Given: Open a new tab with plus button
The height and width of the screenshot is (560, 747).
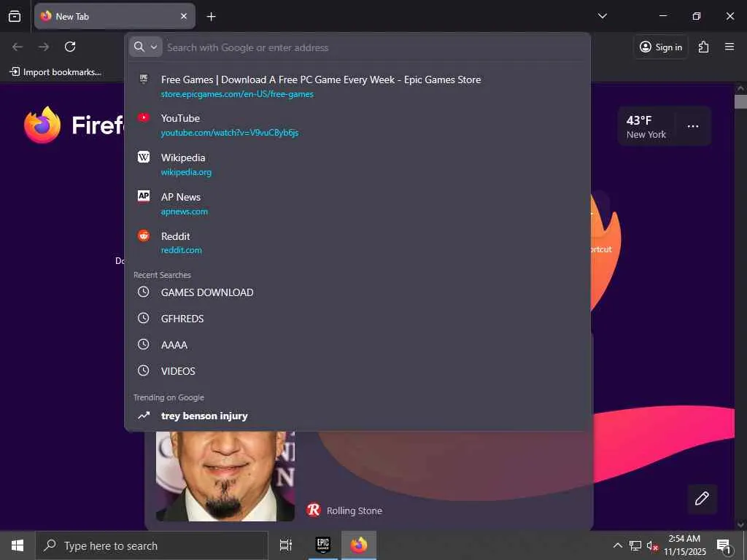Looking at the screenshot, I should pyautogui.click(x=211, y=17).
